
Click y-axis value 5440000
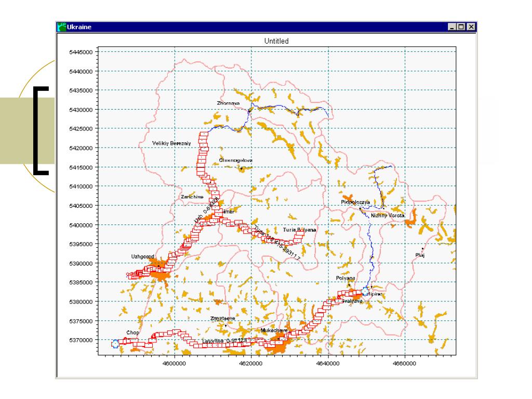81,72
